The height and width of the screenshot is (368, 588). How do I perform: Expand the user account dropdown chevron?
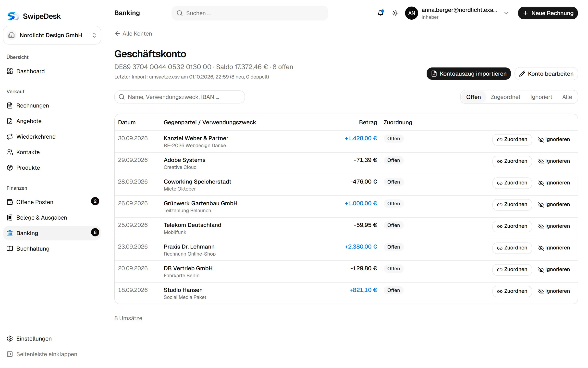click(x=506, y=13)
